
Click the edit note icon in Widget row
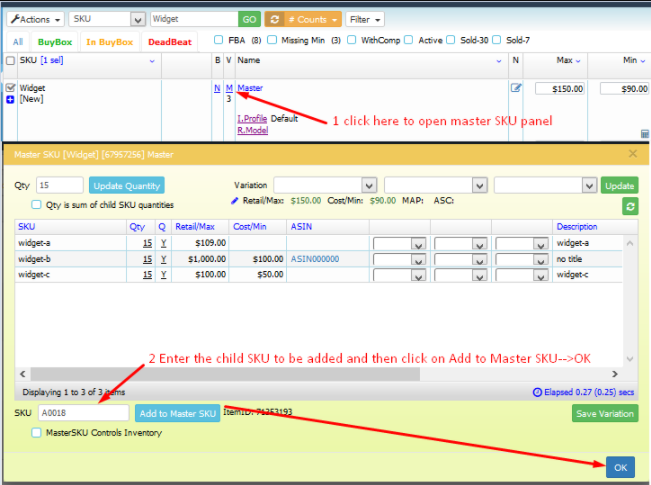point(516,88)
